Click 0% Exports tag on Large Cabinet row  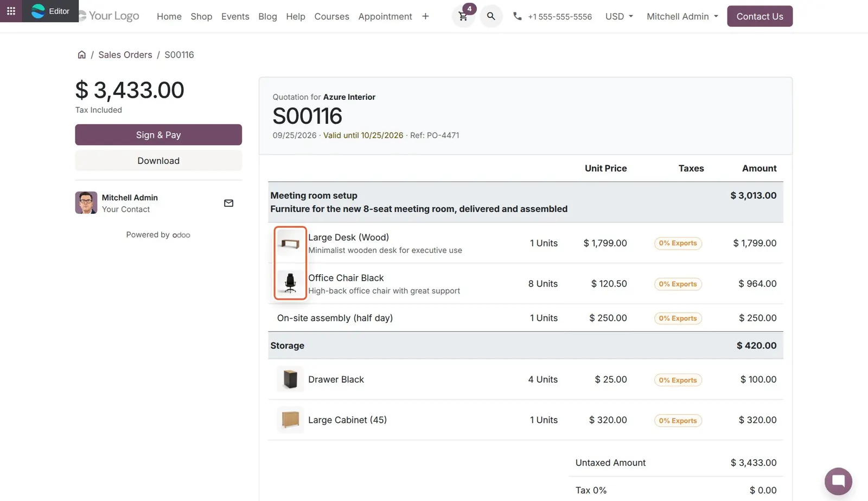click(678, 421)
